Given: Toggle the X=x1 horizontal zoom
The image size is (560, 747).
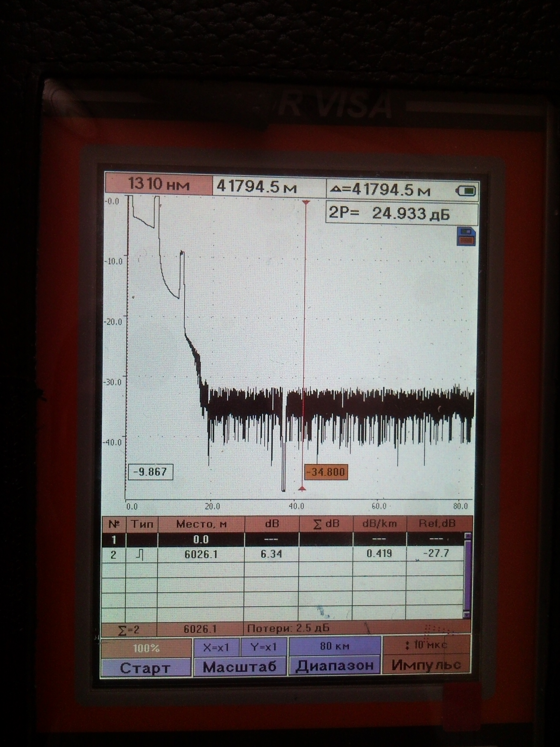Looking at the screenshot, I should click(216, 647).
